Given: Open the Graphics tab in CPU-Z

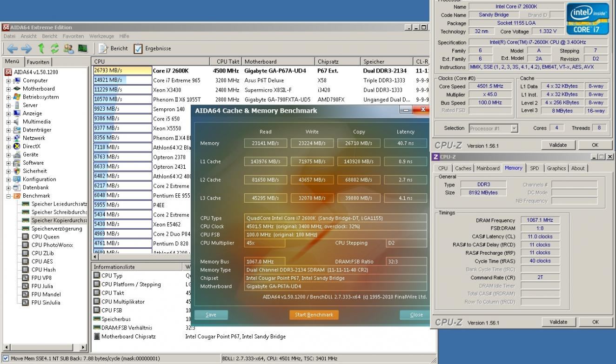Looking at the screenshot, I should 556,168.
